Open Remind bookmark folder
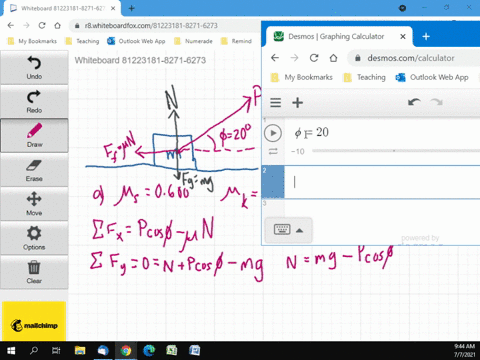Viewport: 480px width, 360px height. pyautogui.click(x=236, y=41)
